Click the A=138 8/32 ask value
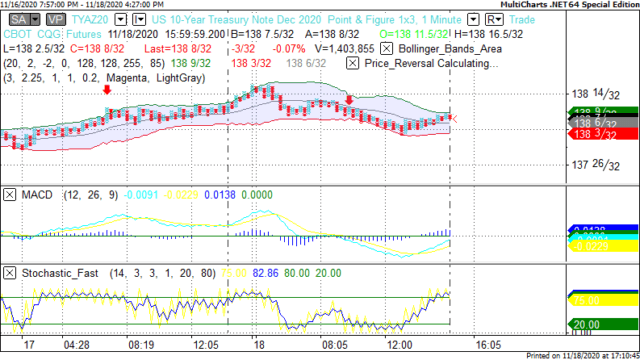Screen dimensions: 640x360 (x=332, y=34)
